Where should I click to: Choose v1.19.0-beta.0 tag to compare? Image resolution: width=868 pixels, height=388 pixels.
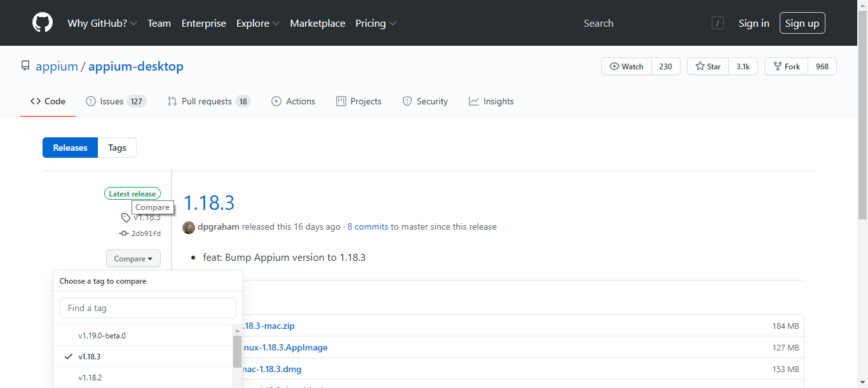tap(102, 335)
